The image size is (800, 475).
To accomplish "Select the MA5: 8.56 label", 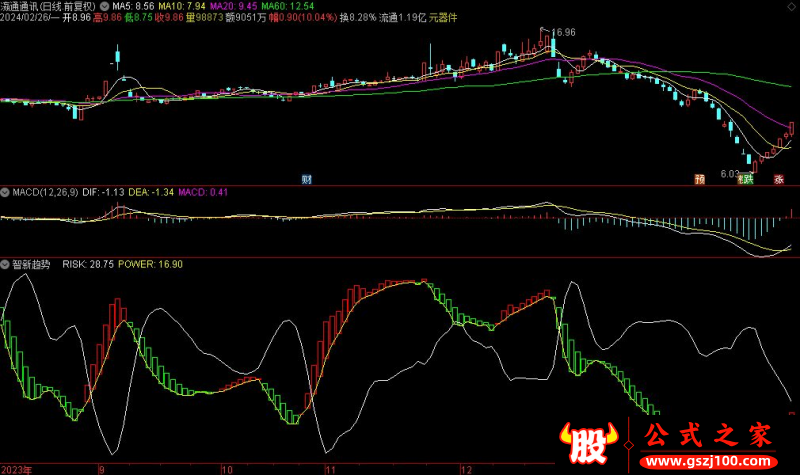I will coord(133,6).
